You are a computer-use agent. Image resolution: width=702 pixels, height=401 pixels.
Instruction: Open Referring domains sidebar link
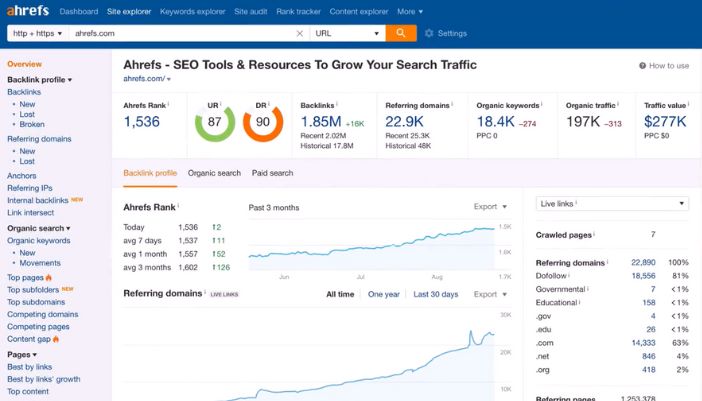(x=39, y=139)
